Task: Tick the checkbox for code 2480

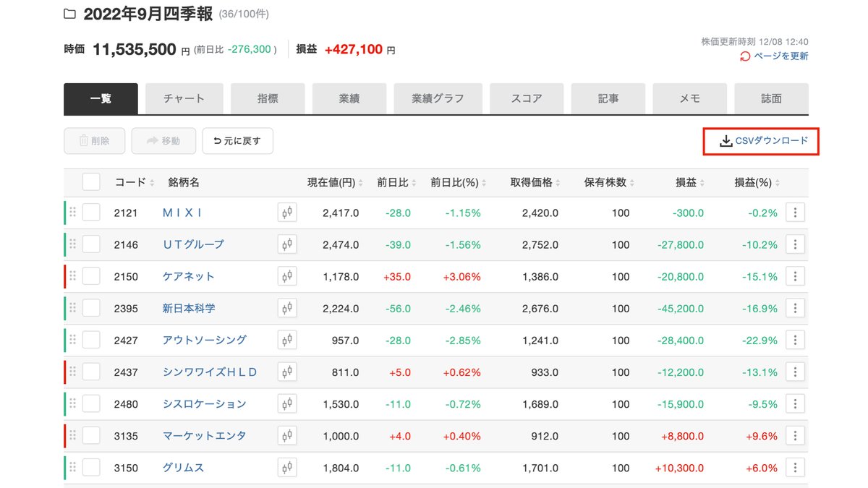Action: [91, 403]
